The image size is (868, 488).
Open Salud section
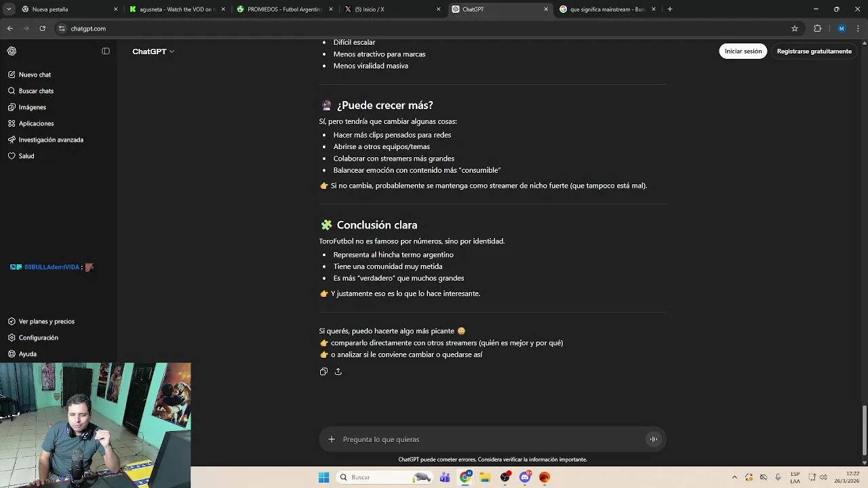[26, 156]
